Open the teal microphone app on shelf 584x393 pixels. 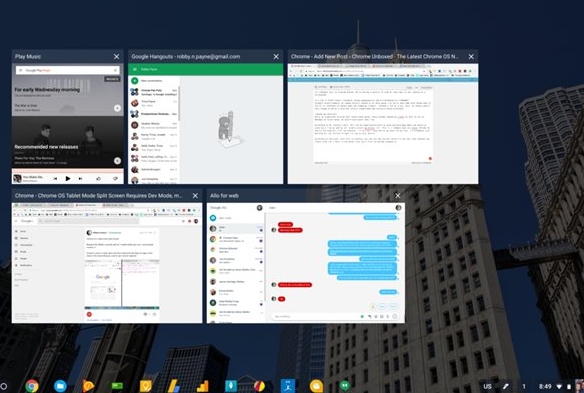[231, 386]
